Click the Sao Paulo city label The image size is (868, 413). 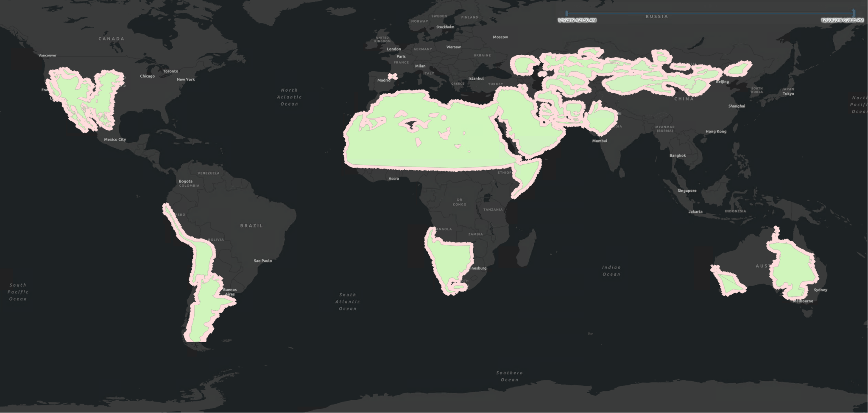click(263, 261)
